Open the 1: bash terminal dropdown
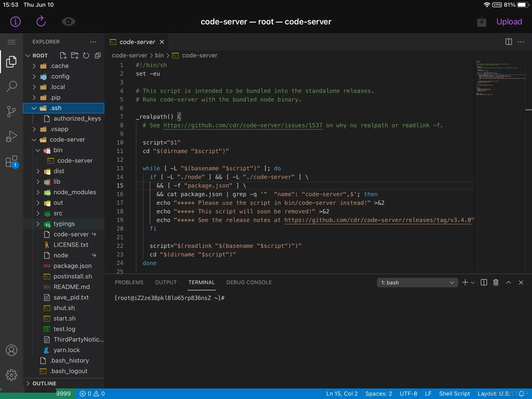This screenshot has height=399, width=532. click(417, 283)
